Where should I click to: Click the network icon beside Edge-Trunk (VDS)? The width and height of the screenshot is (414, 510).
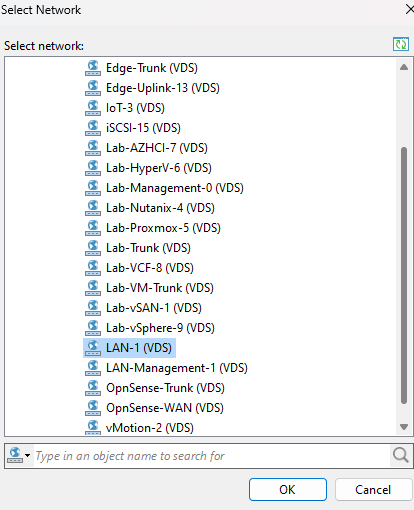93,68
